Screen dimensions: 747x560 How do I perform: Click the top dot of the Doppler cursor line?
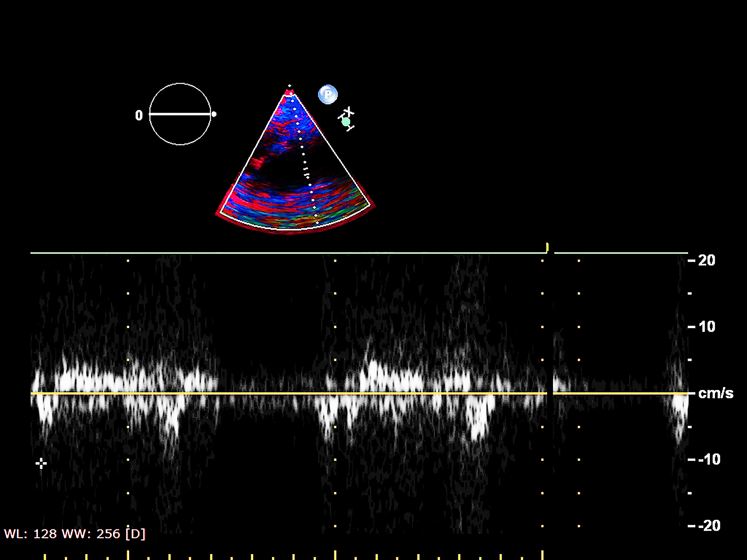[290, 86]
